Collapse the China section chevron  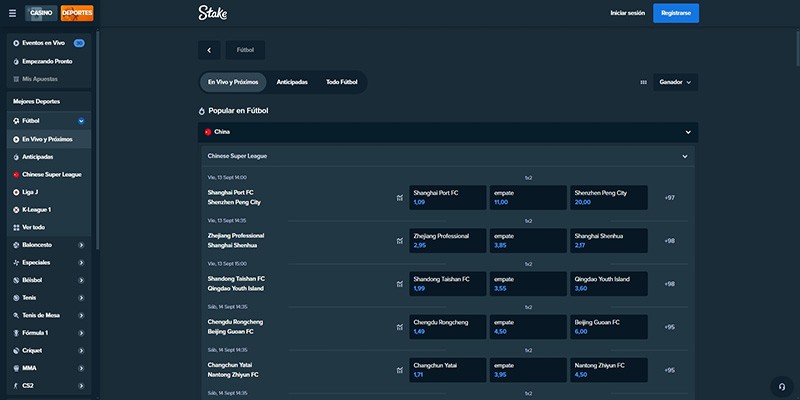688,132
